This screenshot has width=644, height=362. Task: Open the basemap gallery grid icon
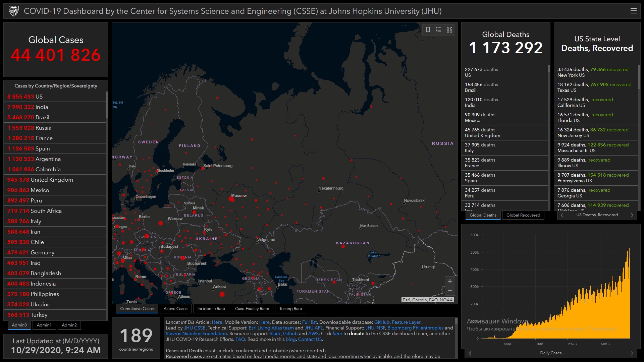click(x=449, y=30)
